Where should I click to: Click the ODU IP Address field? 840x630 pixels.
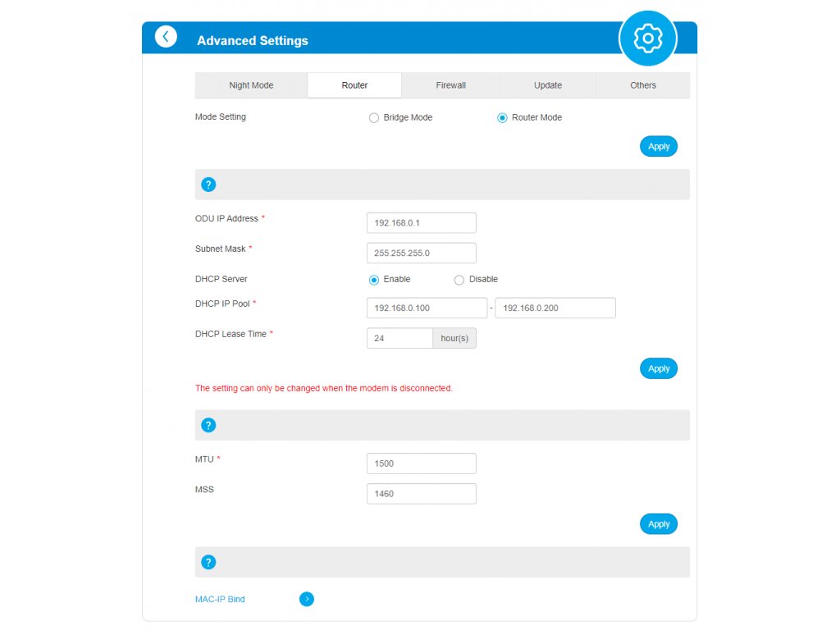(x=421, y=223)
